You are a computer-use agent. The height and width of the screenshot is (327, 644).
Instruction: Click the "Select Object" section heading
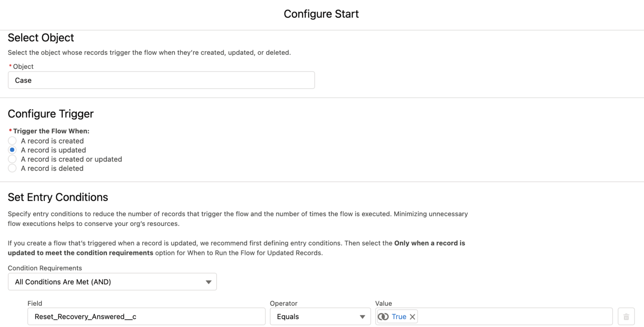click(41, 38)
